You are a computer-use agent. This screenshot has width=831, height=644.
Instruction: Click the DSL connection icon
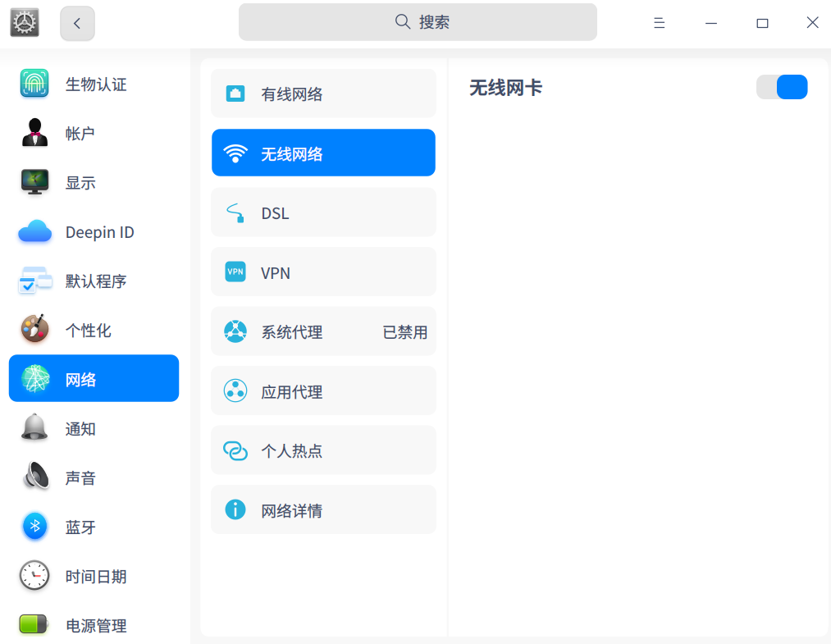coord(236,212)
